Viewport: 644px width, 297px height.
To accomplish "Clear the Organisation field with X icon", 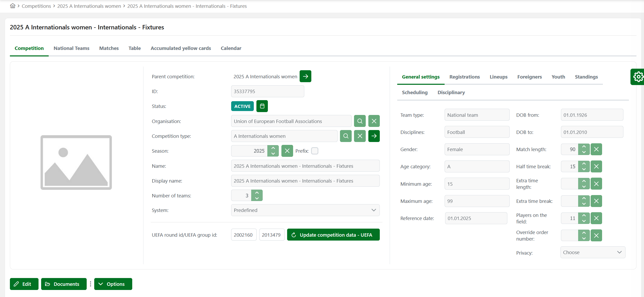I will click(x=374, y=121).
